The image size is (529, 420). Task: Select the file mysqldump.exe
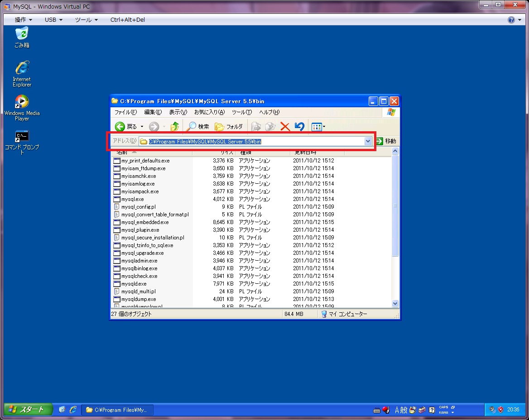pyautogui.click(x=139, y=299)
